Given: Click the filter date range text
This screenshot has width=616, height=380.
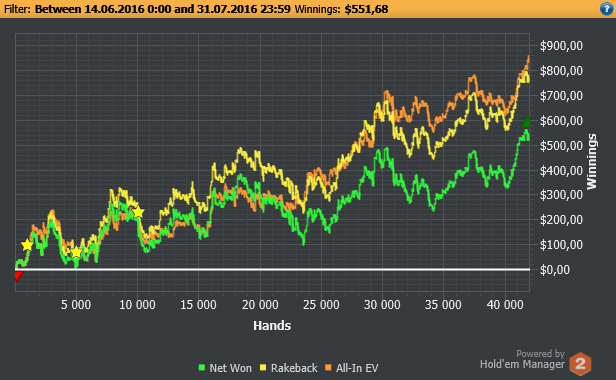Looking at the screenshot, I should click(163, 9).
